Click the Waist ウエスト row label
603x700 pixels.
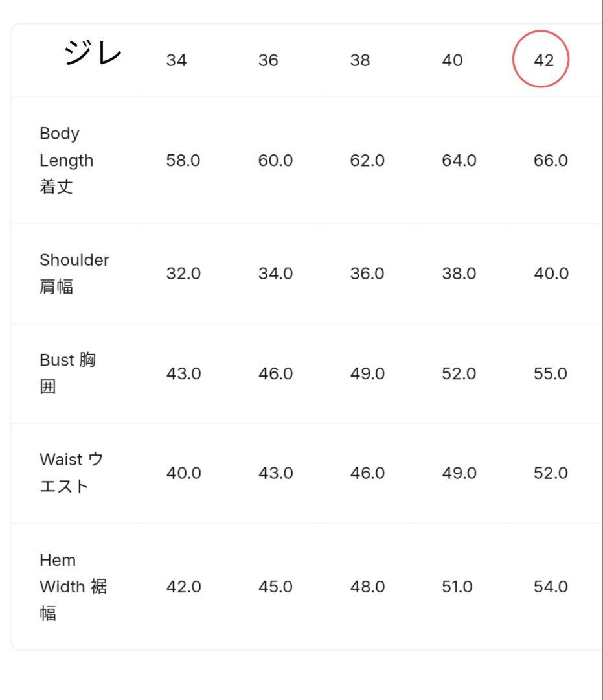(x=71, y=473)
